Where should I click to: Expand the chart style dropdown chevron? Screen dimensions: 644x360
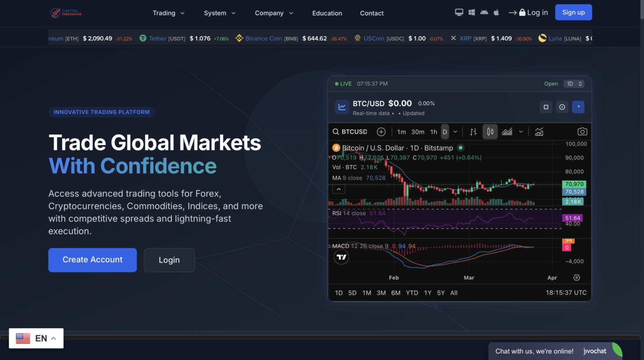coord(521,132)
